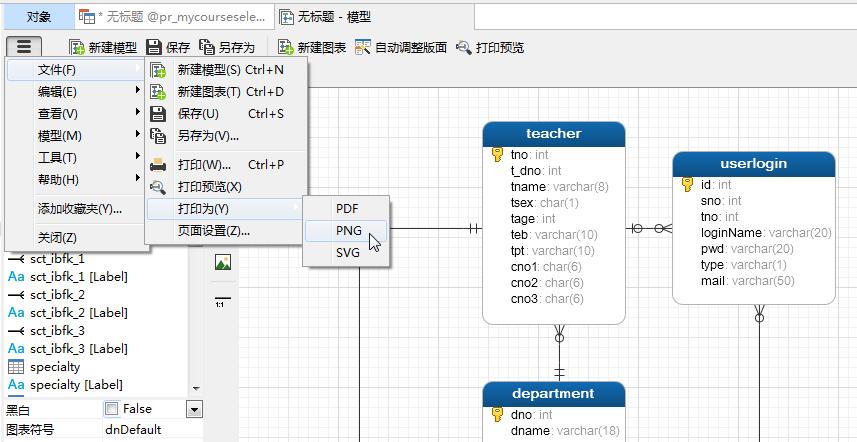Select the userlogin table header
The image size is (857, 442).
(x=753, y=164)
